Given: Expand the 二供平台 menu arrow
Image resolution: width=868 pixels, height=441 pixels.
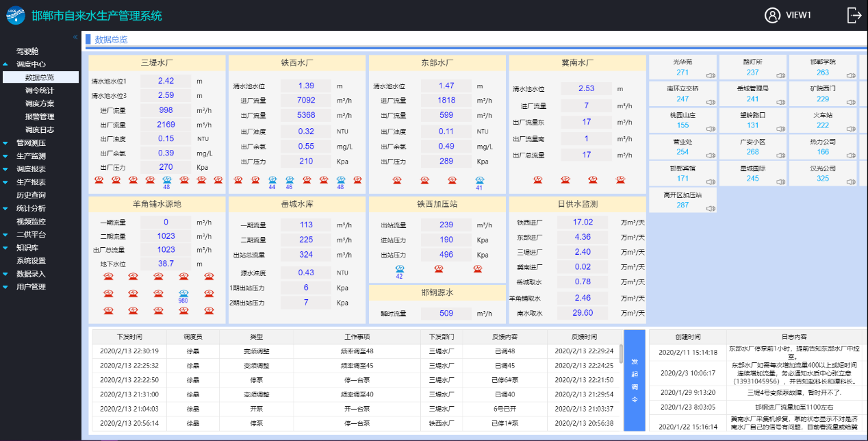Looking at the screenshot, I should (5, 234).
